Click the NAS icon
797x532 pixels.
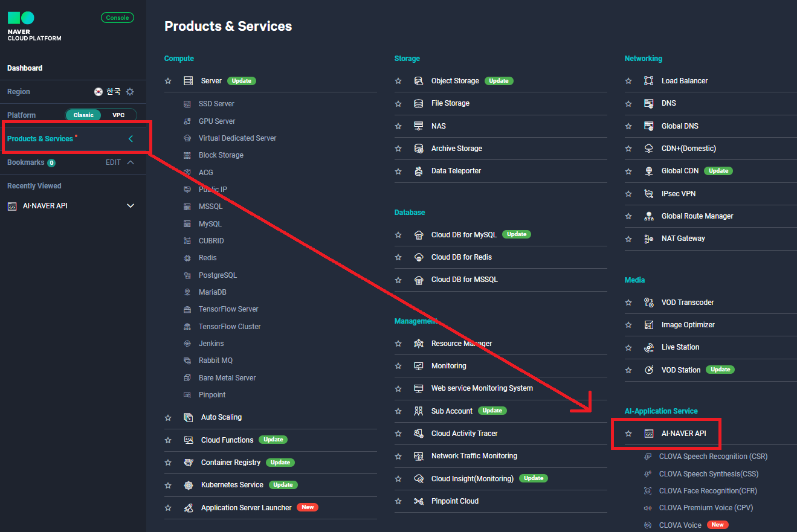pyautogui.click(x=418, y=126)
